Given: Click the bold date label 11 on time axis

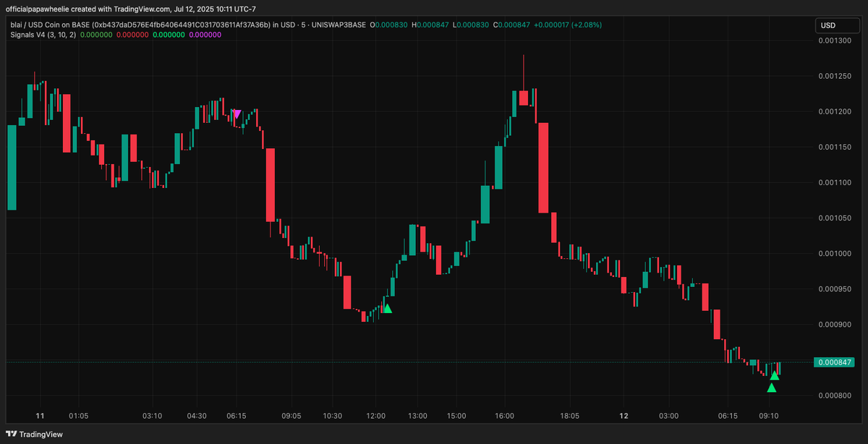Looking at the screenshot, I should click(40, 416).
